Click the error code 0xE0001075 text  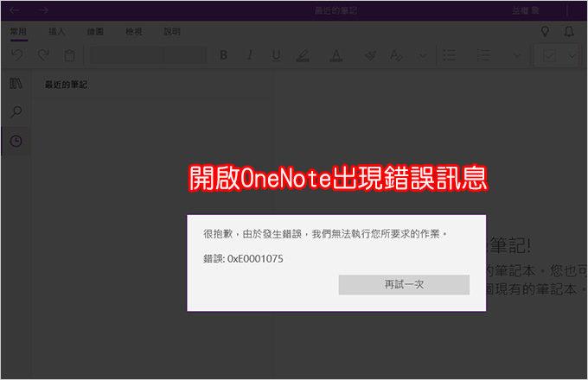[x=255, y=259]
